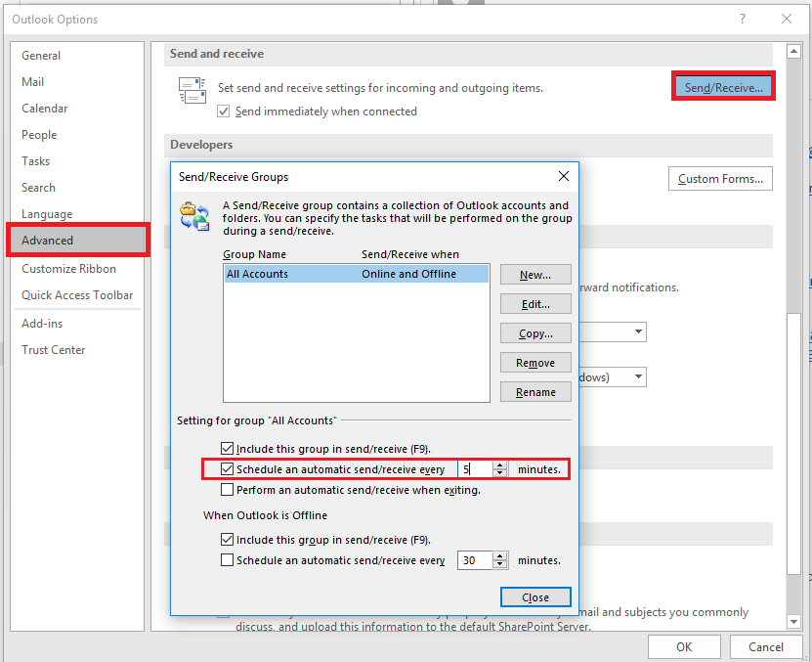This screenshot has width=812, height=662.
Task: Enable offline scheduled automatic send/receive
Action: pyautogui.click(x=227, y=559)
